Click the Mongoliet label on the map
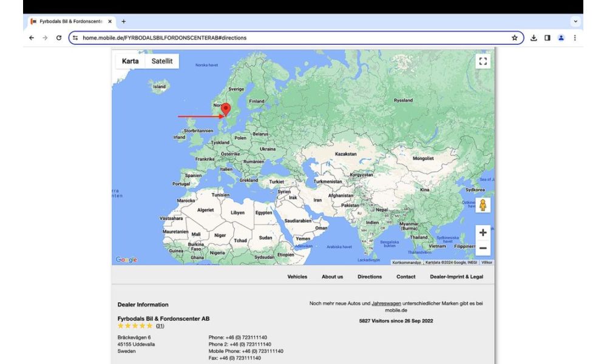The width and height of the screenshot is (607, 364). tap(423, 158)
